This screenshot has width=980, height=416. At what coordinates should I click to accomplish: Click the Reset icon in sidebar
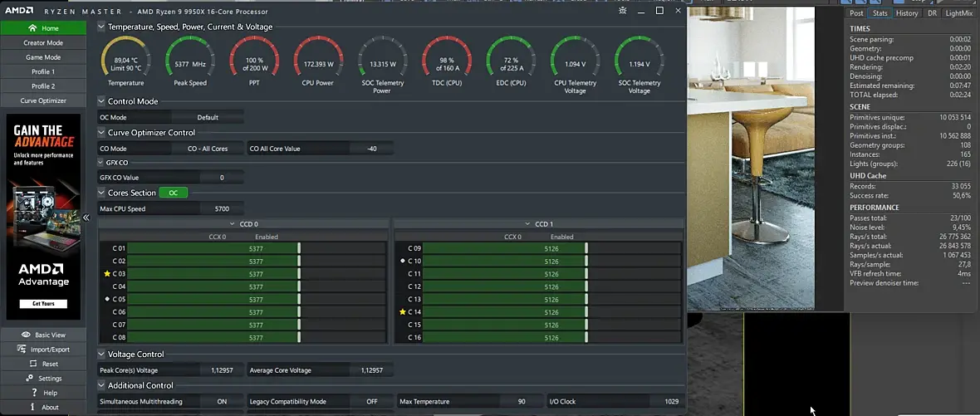[x=34, y=364]
